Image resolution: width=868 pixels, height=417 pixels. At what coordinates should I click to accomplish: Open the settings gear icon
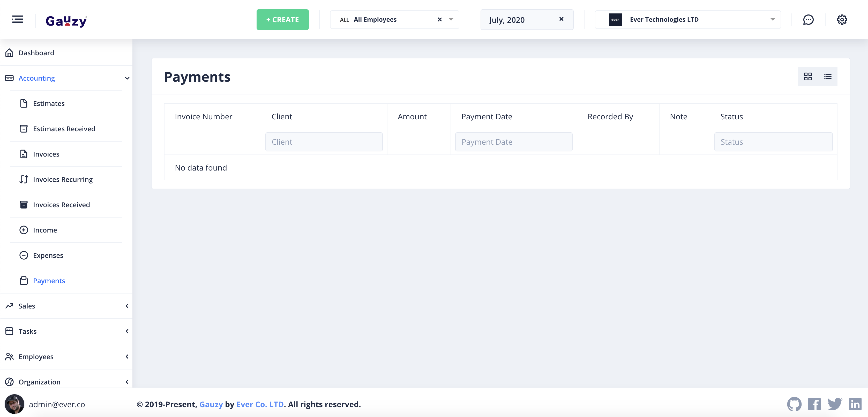842,20
